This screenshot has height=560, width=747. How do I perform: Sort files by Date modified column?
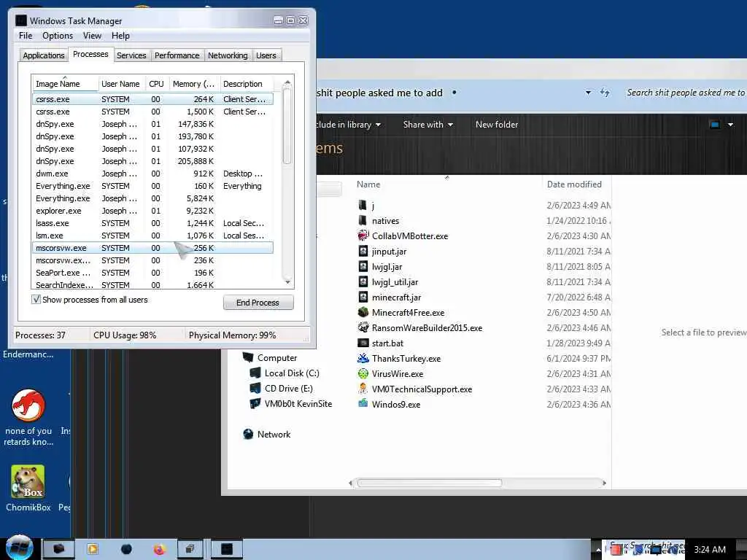click(576, 184)
